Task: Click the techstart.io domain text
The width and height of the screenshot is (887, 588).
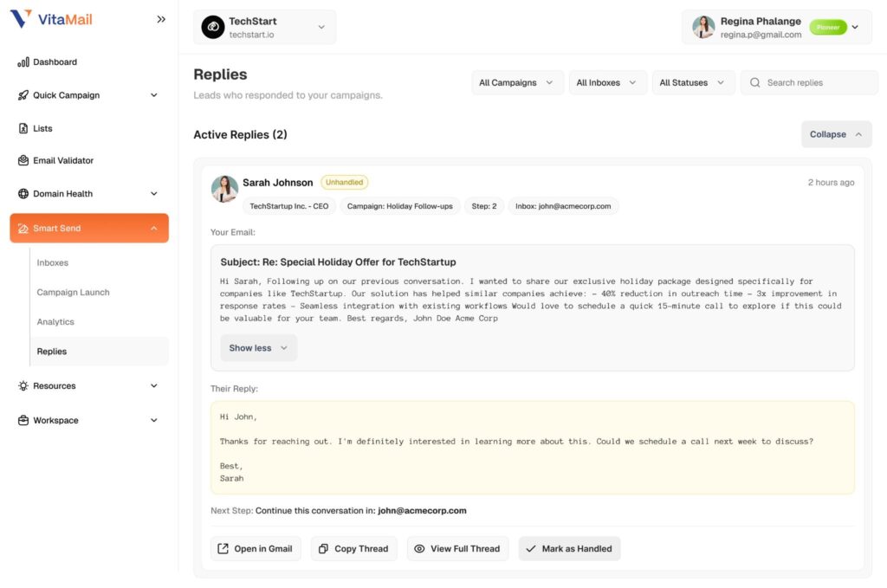Action: coord(252,35)
